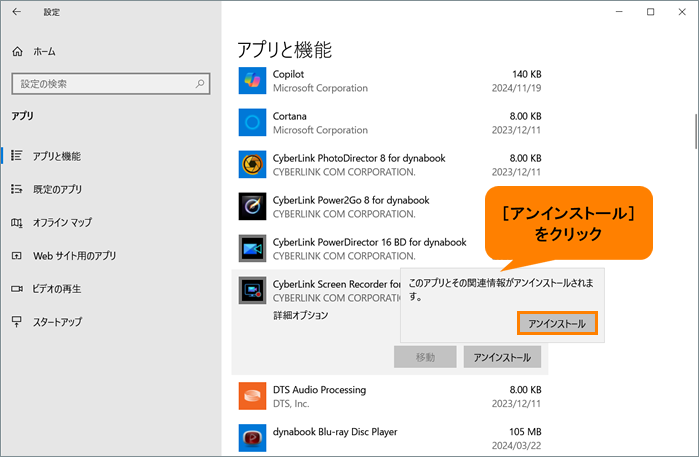Screen dimensions: 699x457
Task: Click the app list vertical scrollbar
Action: [x=695, y=132]
